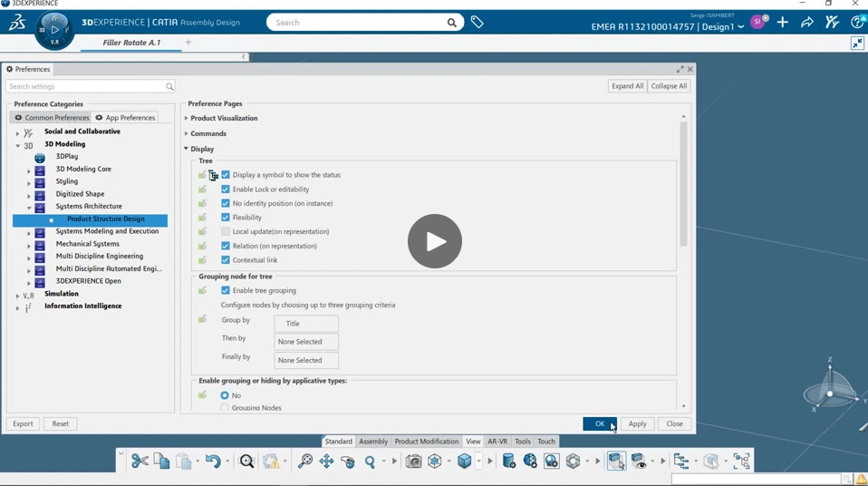Open the Assembly toolbar tab
This screenshot has width=868, height=486.
(x=373, y=442)
